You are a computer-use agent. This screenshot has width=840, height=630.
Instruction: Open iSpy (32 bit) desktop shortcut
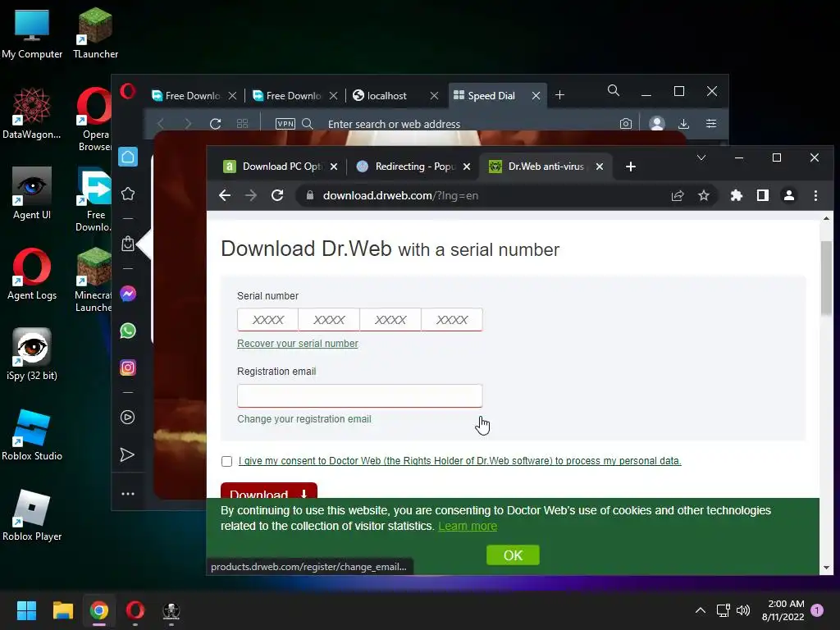(32, 354)
